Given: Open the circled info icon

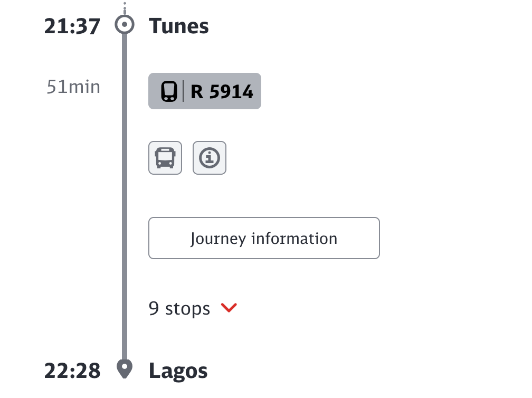Looking at the screenshot, I should click(x=210, y=158).
